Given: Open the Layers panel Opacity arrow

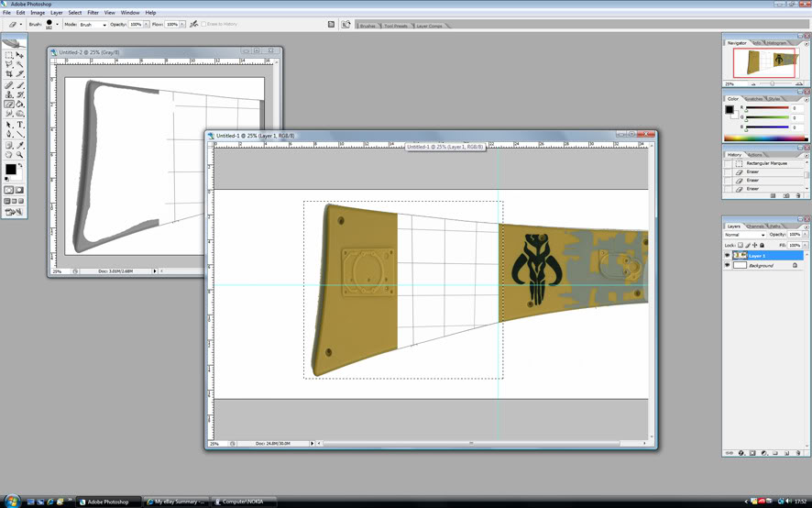Looking at the screenshot, I should click(806, 235).
